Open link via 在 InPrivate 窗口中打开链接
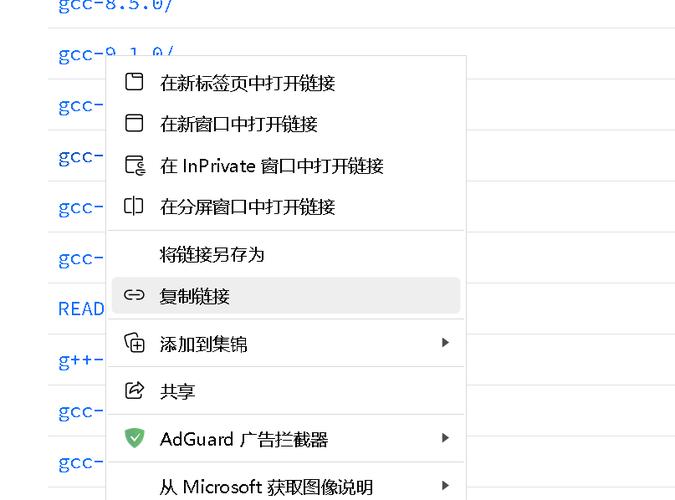The image size is (675, 500). (286, 165)
